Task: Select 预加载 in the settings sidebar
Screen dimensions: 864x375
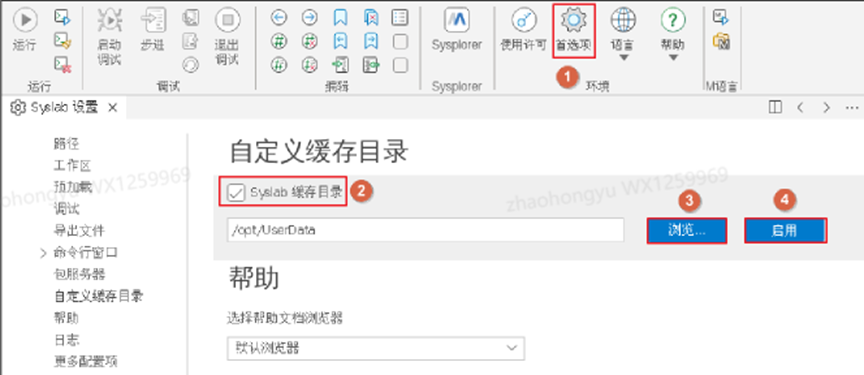Action: pyautogui.click(x=72, y=187)
